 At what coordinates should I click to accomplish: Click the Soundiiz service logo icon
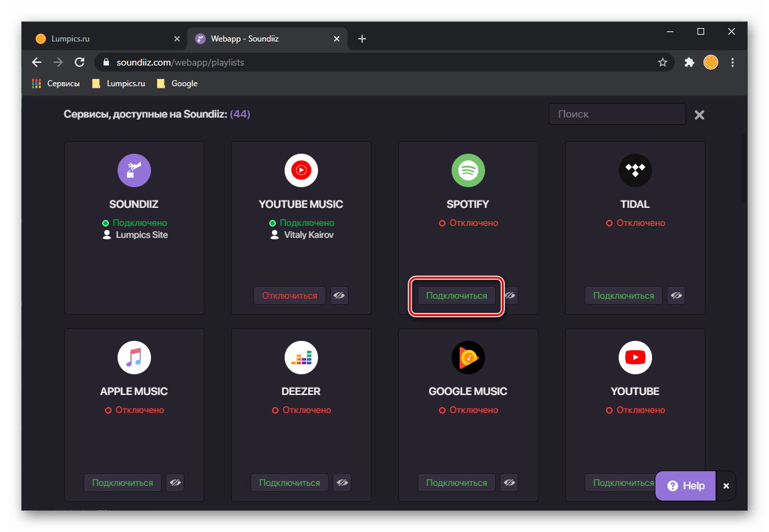click(134, 170)
